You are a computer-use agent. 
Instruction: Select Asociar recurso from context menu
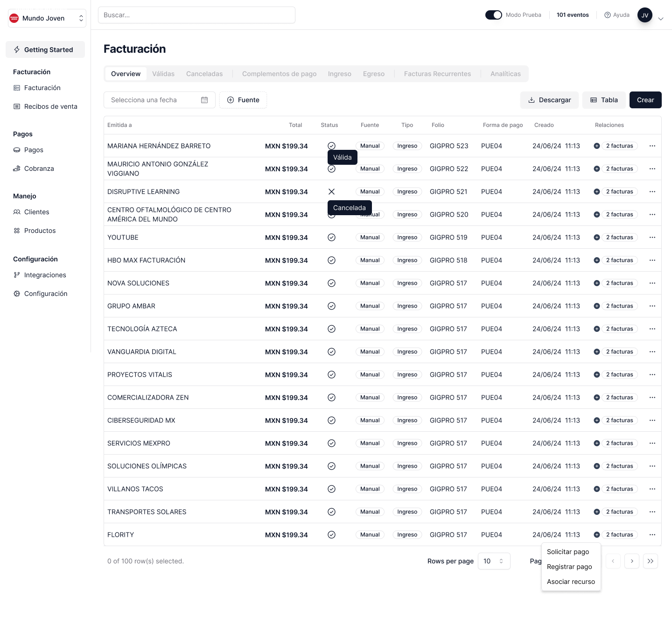tap(571, 582)
